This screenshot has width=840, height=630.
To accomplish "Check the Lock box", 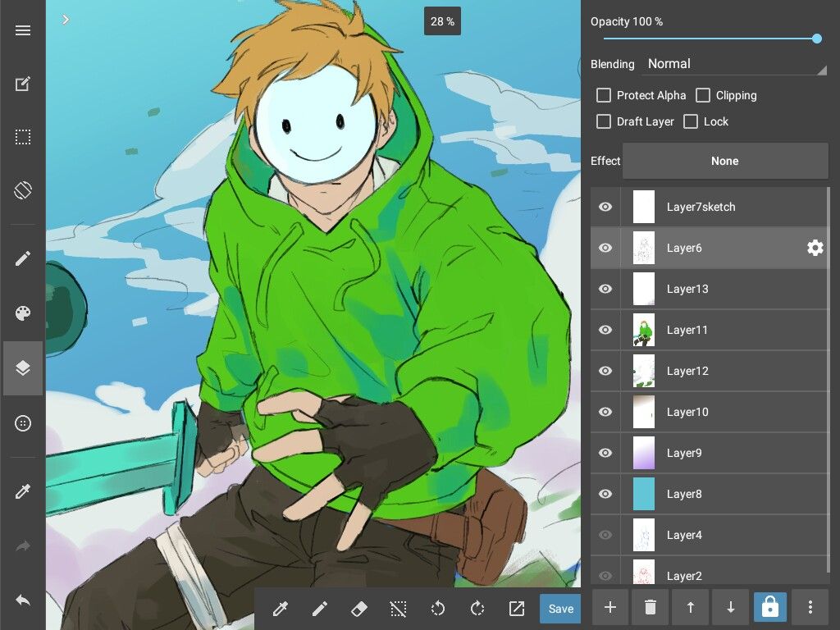I will click(691, 121).
